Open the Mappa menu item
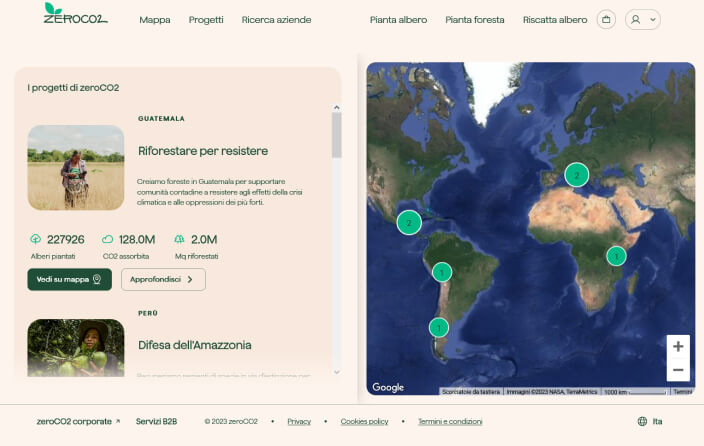 coord(154,20)
